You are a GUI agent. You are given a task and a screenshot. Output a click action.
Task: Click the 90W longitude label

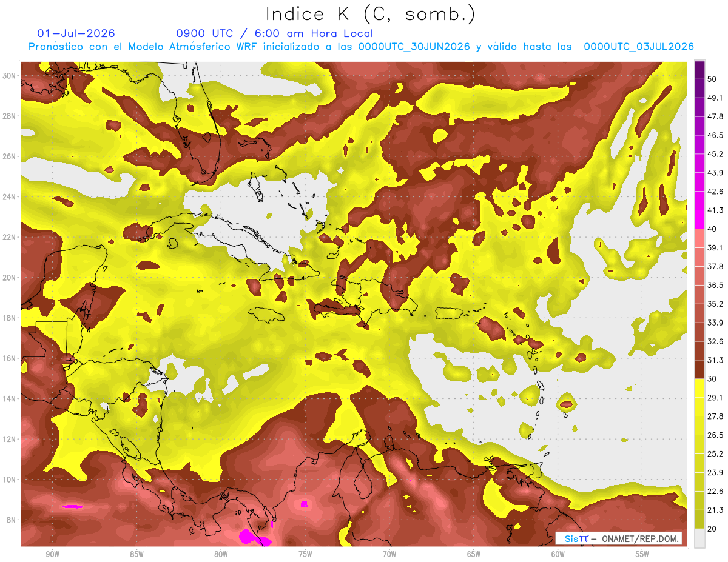pyautogui.click(x=52, y=554)
